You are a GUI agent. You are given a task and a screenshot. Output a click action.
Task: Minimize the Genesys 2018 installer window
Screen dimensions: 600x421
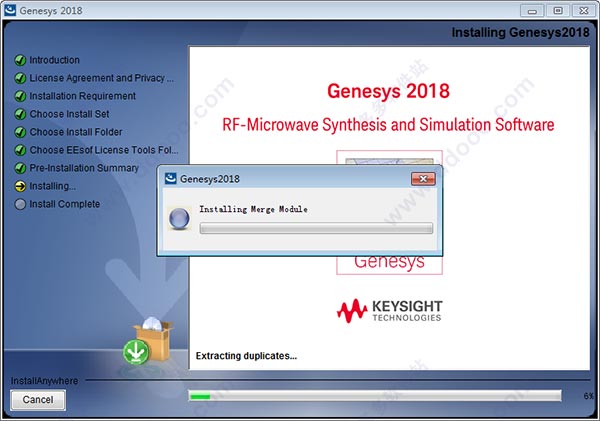click(x=532, y=11)
